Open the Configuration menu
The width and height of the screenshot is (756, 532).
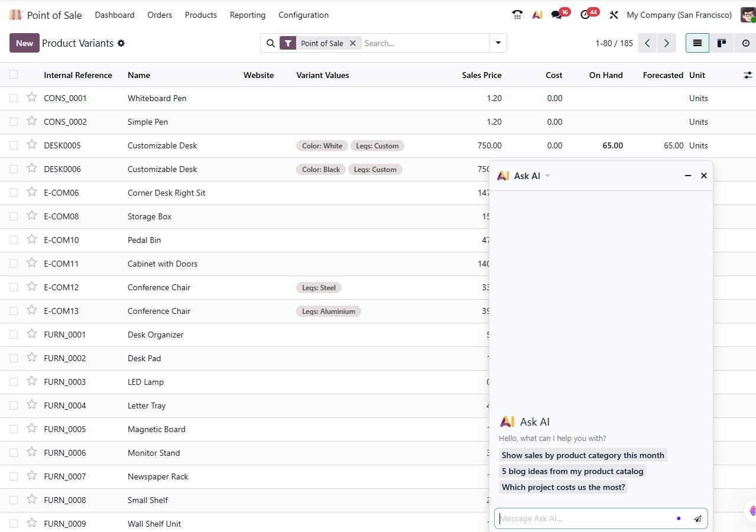click(303, 15)
